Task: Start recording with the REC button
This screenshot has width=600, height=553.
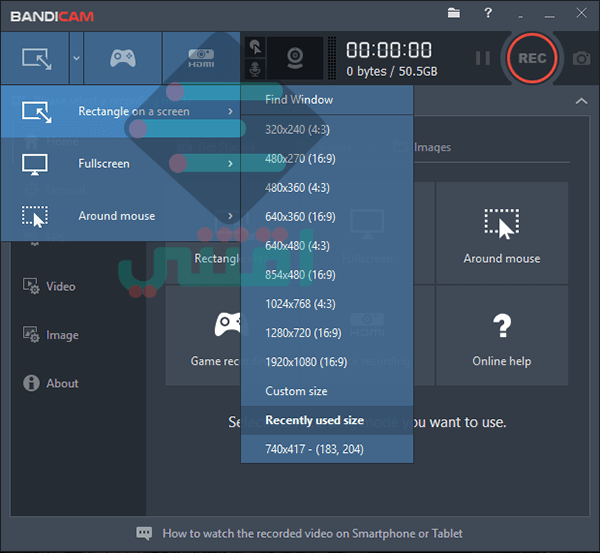Action: [532, 58]
